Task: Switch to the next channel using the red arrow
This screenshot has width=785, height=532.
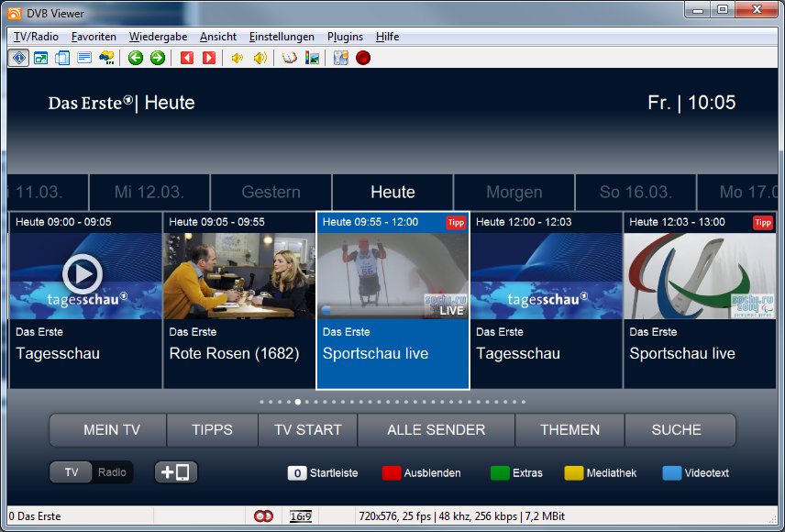Action: 210,58
